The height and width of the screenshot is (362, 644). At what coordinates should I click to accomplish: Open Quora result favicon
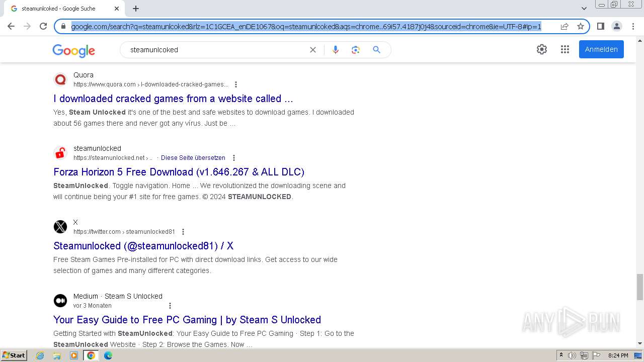click(60, 79)
